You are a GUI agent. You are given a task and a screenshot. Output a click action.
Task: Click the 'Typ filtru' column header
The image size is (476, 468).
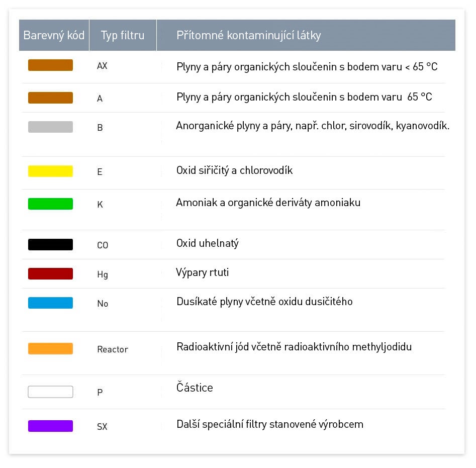(123, 35)
